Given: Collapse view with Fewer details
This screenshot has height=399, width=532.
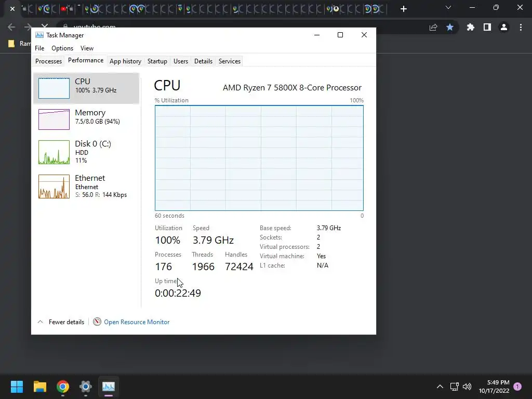Looking at the screenshot, I should point(61,322).
